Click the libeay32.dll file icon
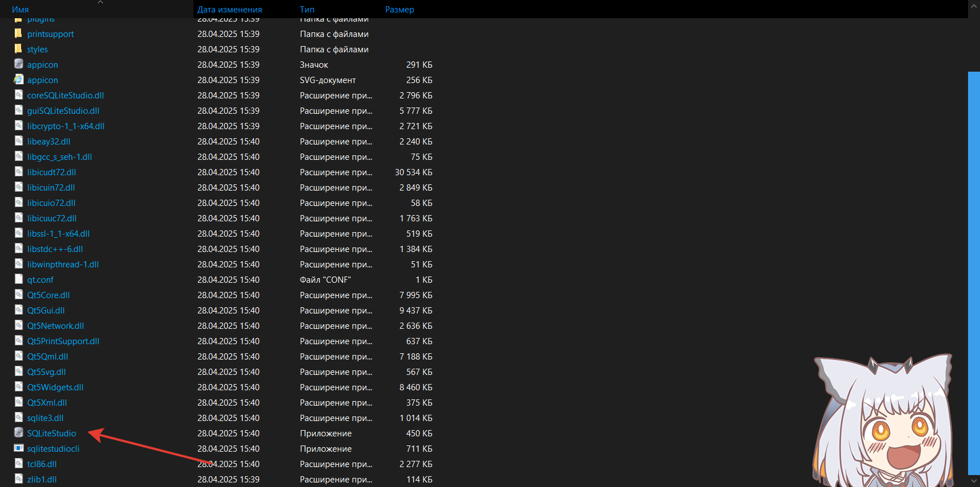This screenshot has width=980, height=487. pos(19,141)
